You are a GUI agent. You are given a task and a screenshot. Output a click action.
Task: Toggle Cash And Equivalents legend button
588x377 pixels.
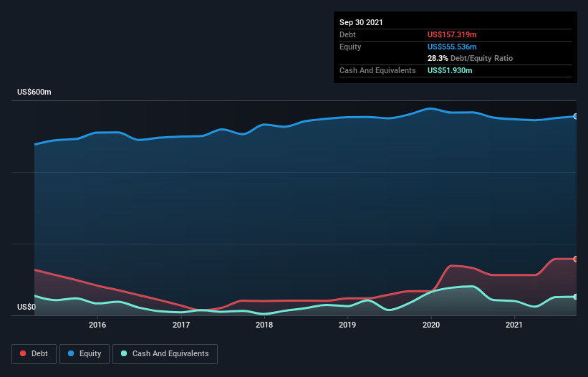[165, 354]
